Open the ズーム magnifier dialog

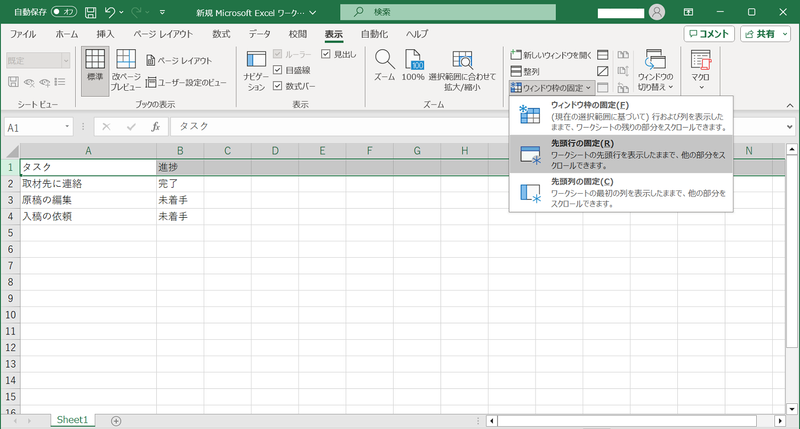pos(384,66)
